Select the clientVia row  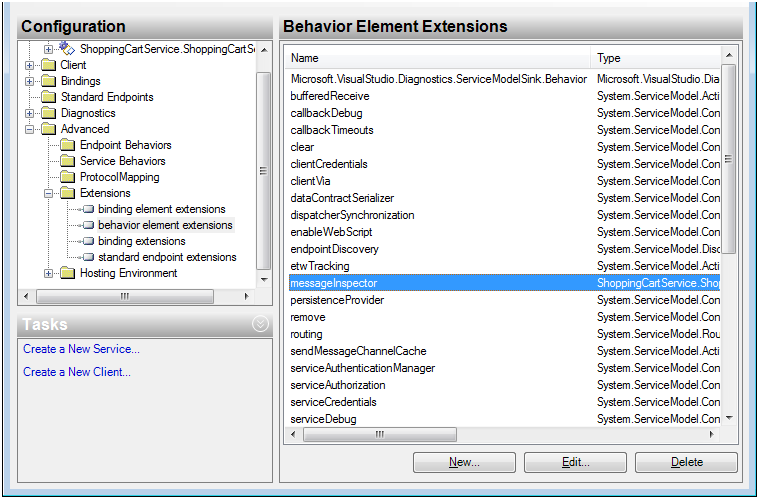click(504, 181)
